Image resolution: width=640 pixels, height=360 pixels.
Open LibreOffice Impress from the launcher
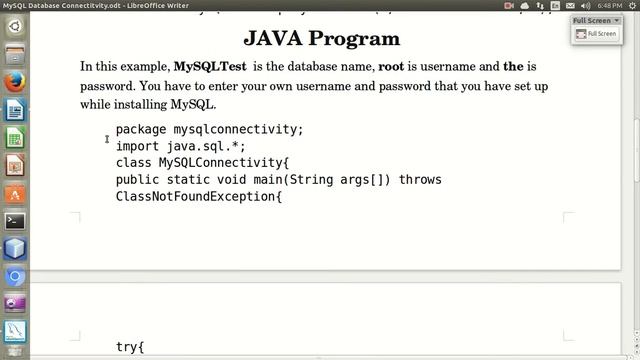(15, 165)
